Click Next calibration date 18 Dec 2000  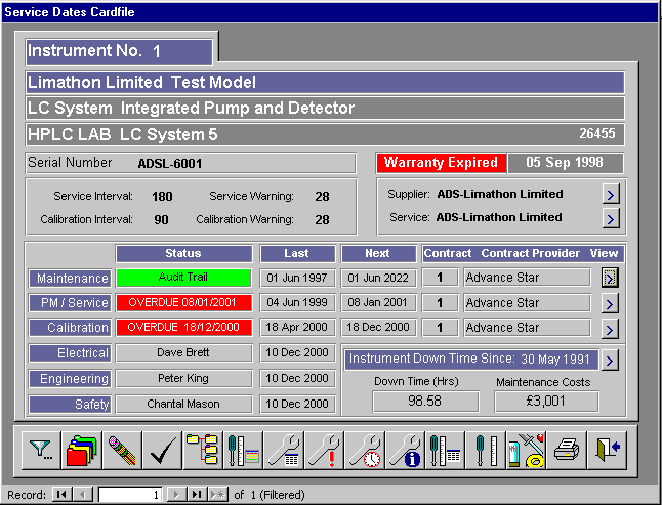pos(378,327)
